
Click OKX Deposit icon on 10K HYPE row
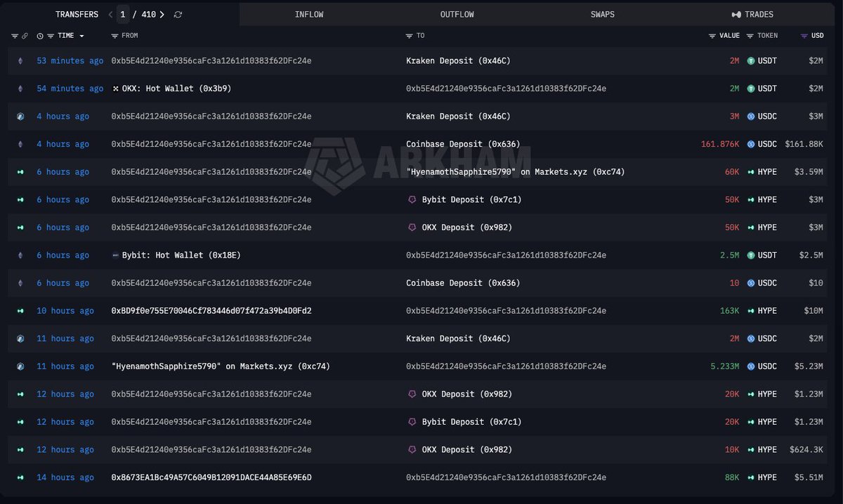[412, 450]
